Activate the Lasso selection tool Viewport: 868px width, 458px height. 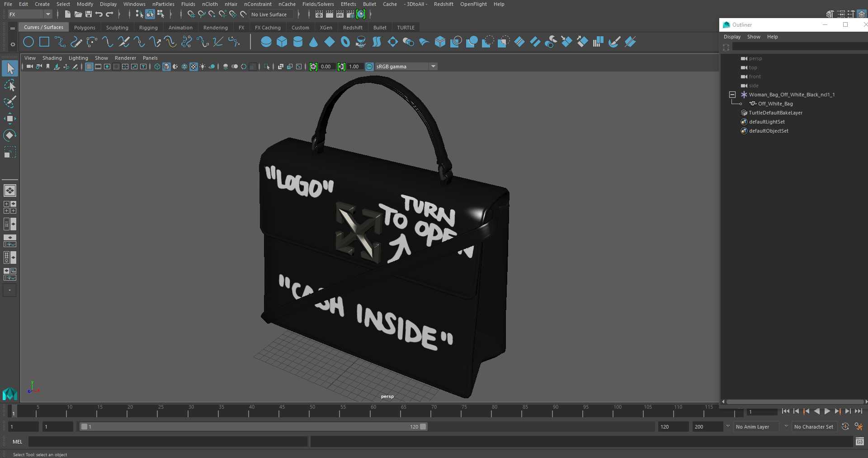pyautogui.click(x=10, y=85)
